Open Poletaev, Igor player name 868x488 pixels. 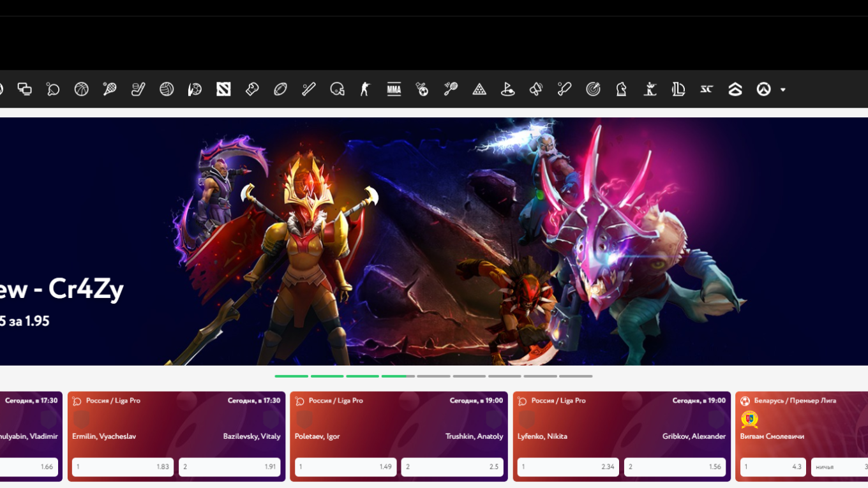pos(317,436)
